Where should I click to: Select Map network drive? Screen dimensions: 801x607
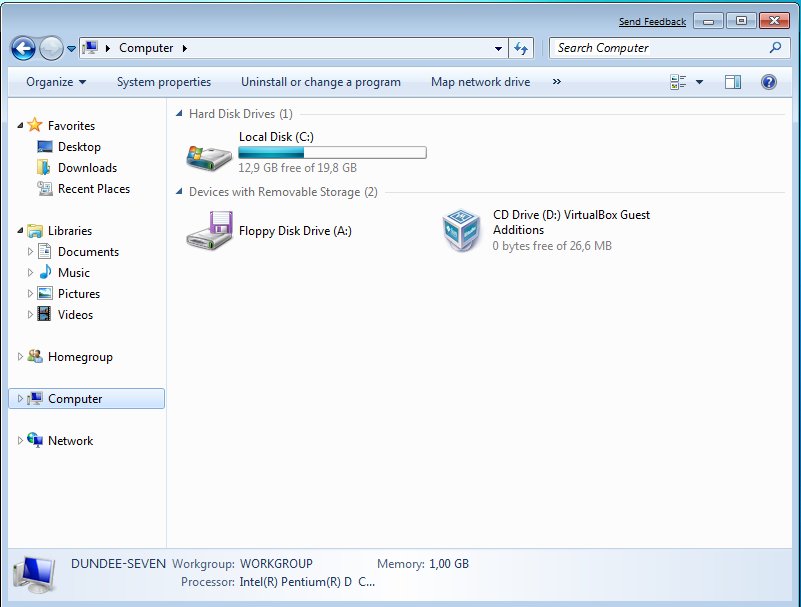480,82
